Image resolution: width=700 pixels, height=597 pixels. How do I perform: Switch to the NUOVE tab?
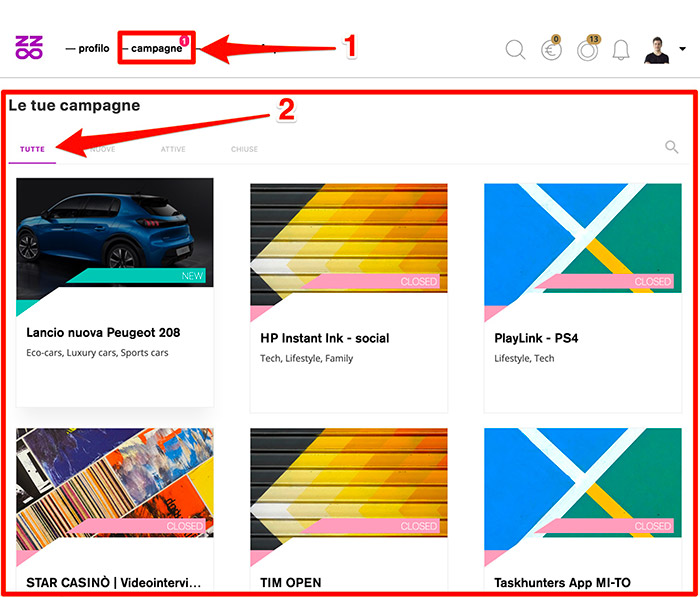[103, 149]
